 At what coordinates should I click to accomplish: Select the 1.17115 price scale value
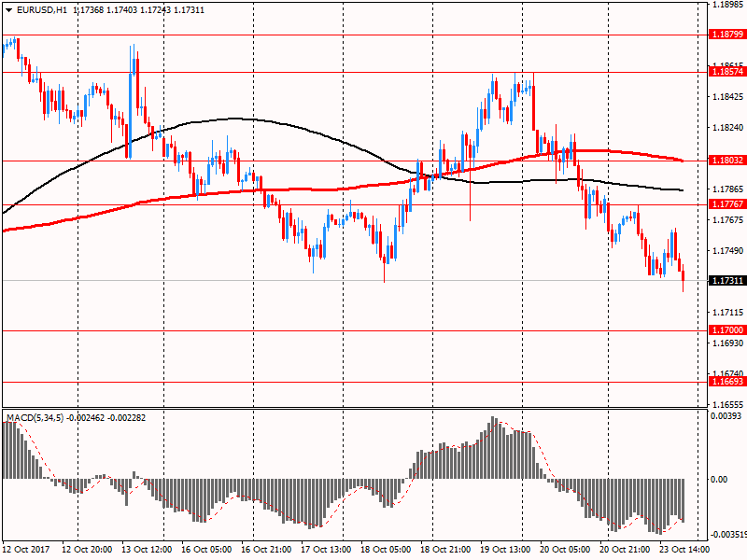(x=727, y=313)
